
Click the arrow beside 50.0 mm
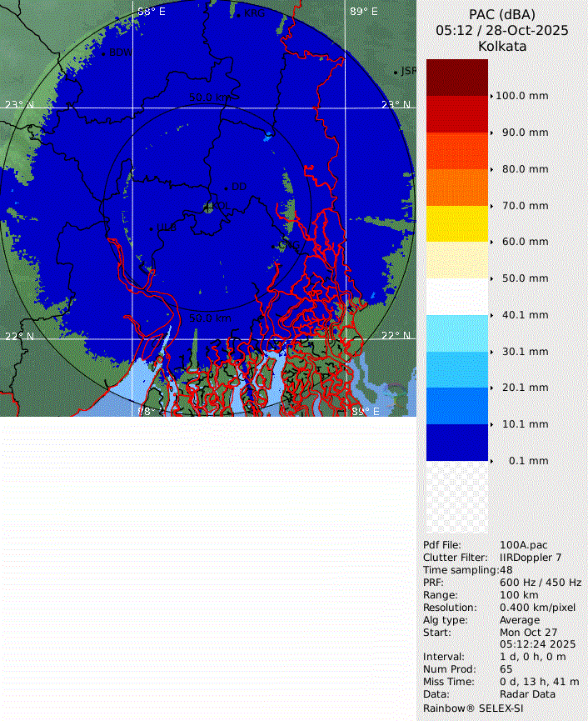(x=491, y=278)
